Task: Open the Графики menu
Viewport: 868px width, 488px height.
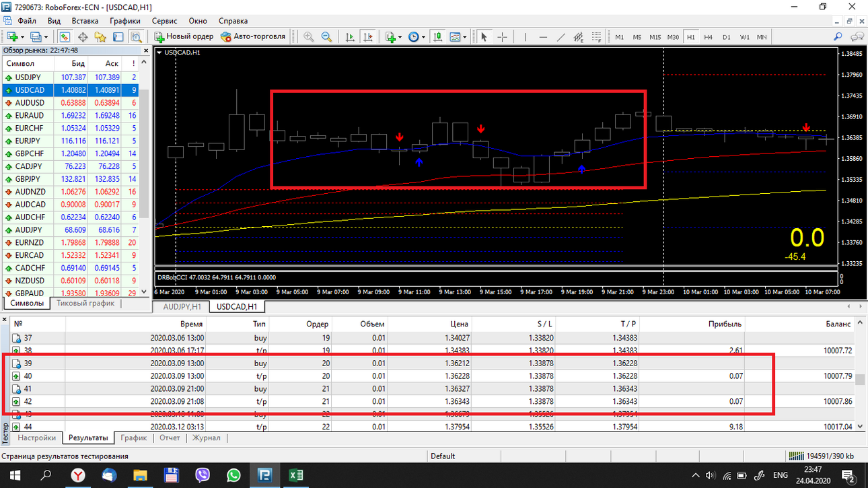Action: pos(126,21)
